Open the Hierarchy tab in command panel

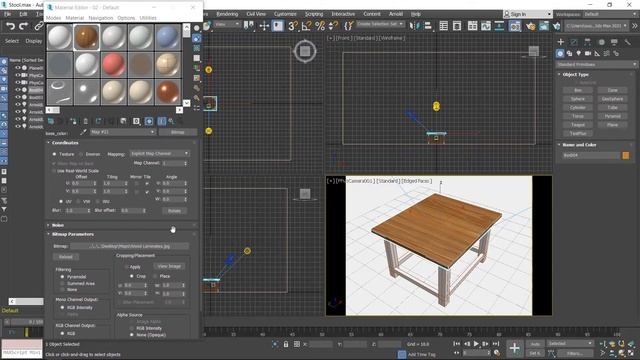click(587, 42)
